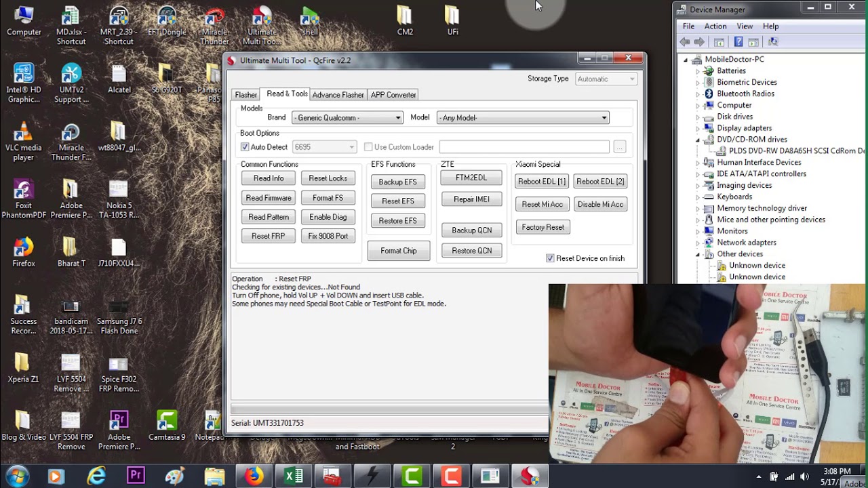This screenshot has height=488, width=868.
Task: Open the View menu in Device Manager
Action: point(745,26)
